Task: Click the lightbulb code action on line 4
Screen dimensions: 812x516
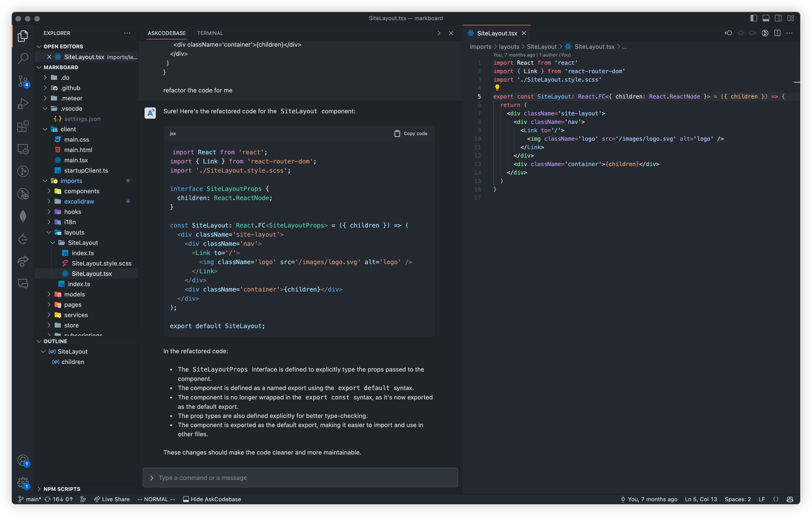Action: pos(497,88)
